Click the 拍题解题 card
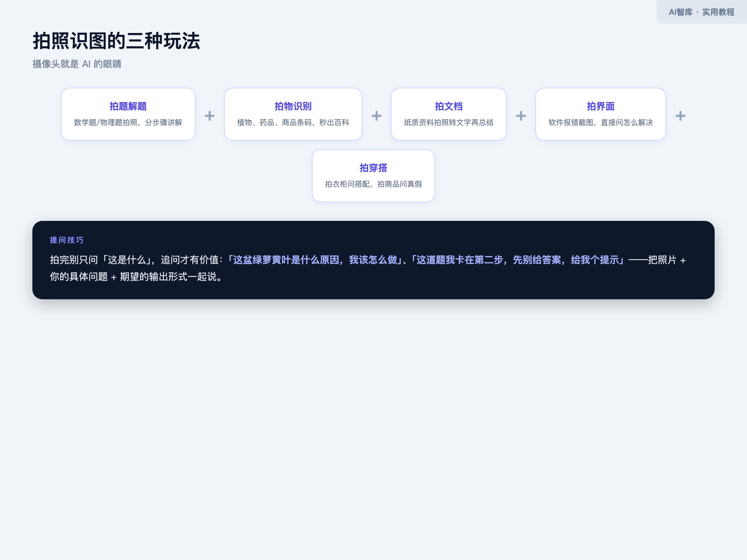The height and width of the screenshot is (560, 747). [128, 114]
